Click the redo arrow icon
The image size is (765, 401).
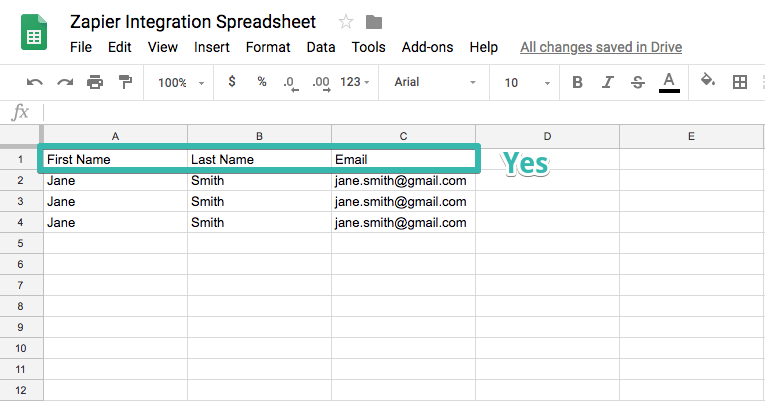click(65, 82)
